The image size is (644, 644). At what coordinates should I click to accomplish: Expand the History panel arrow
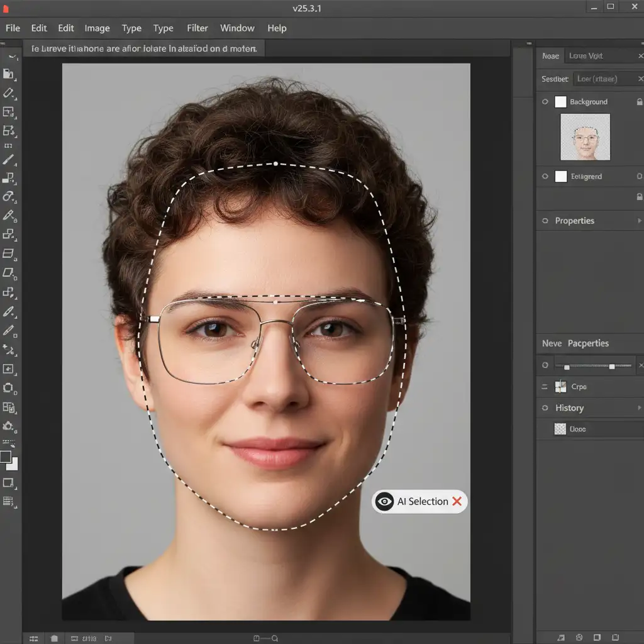coord(640,408)
